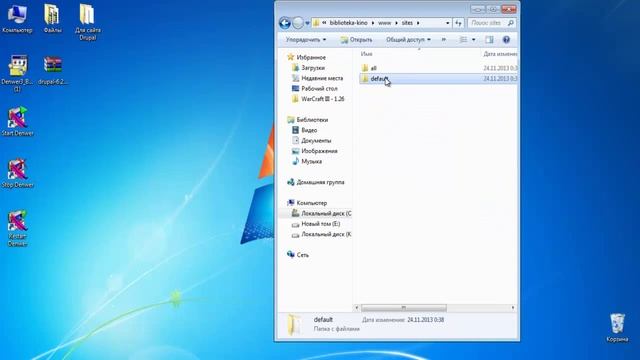Open the Общий доступ menu
Viewport: 640px width, 360px height.
pyautogui.click(x=408, y=40)
